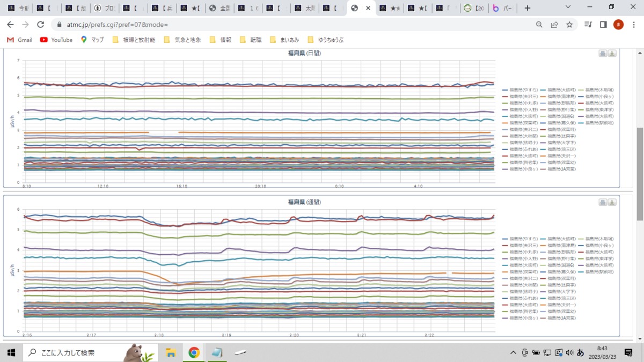Toggle 福島県(JA双葉) series in daily legend
This screenshot has height=362, width=644.
tap(558, 169)
